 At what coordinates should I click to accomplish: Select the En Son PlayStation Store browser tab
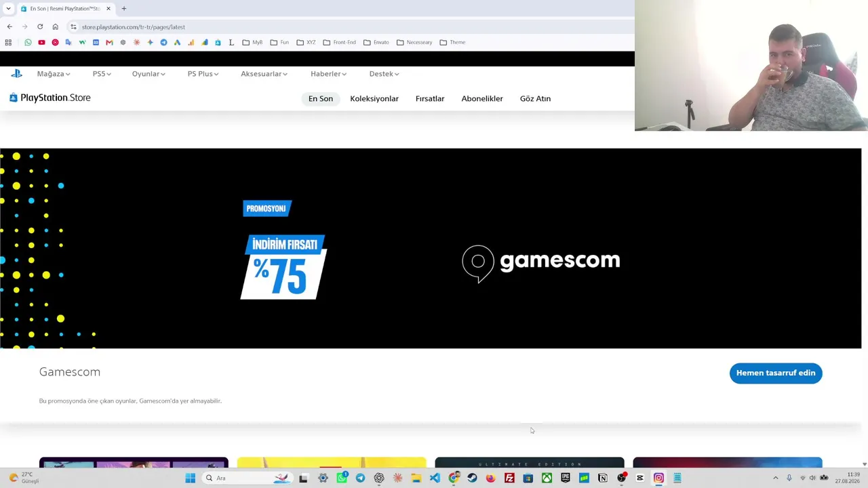click(65, 8)
